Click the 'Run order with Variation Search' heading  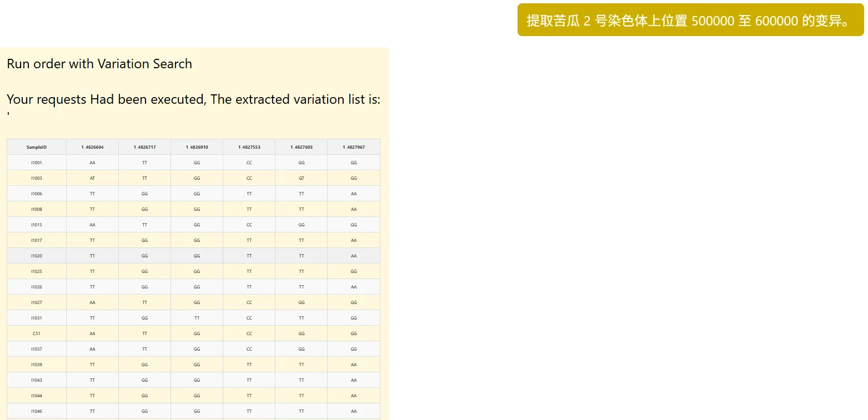[x=99, y=64]
